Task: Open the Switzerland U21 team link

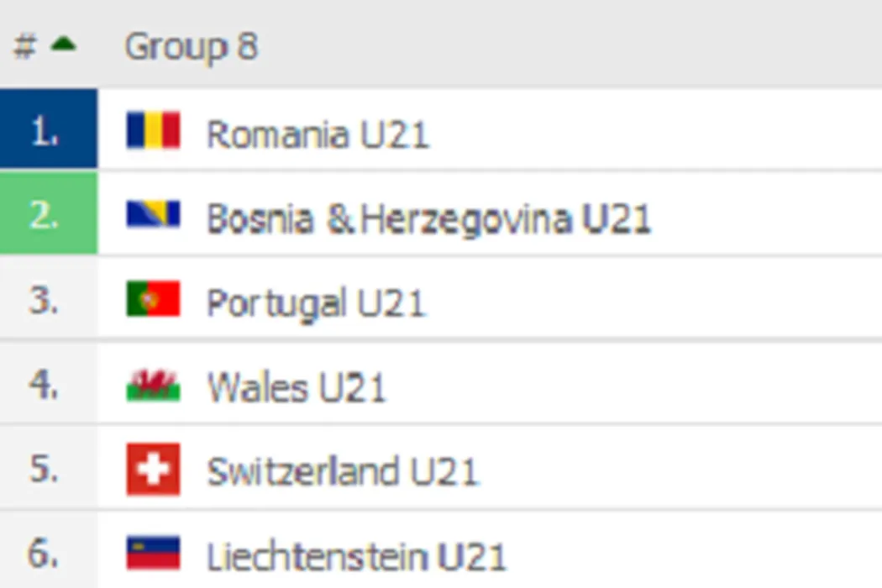Action: (x=343, y=471)
